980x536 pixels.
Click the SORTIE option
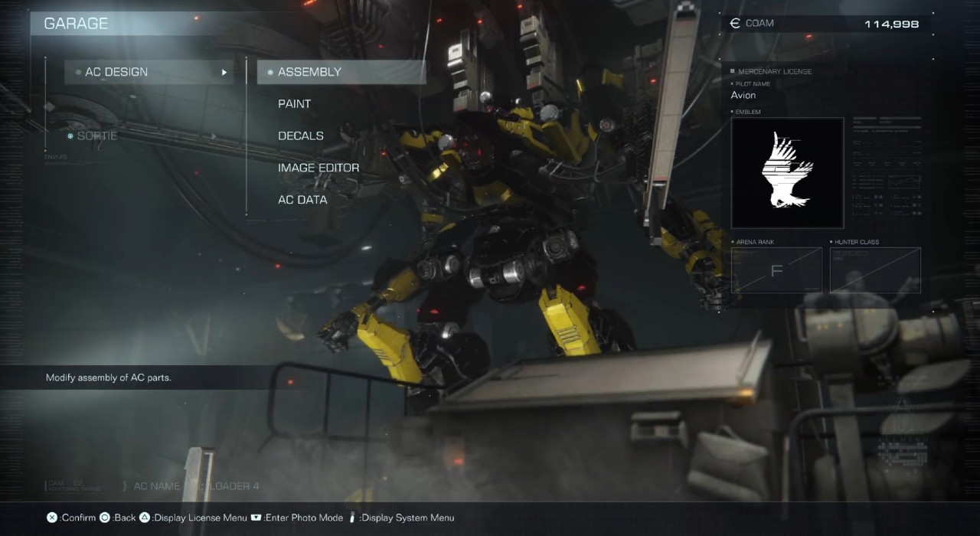point(97,136)
